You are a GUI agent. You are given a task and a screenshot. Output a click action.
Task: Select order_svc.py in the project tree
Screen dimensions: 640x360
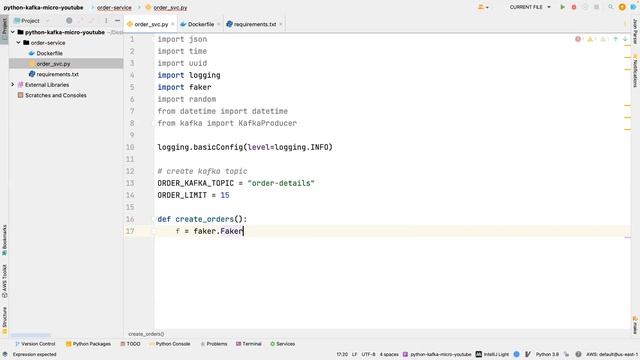(x=53, y=64)
